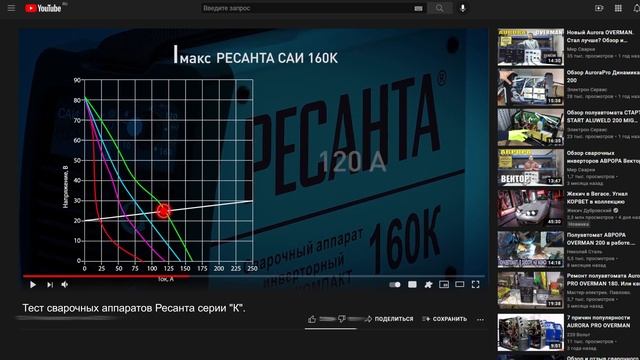The image size is (640, 360).
Task: Enable theater mode
Action: [x=460, y=284]
